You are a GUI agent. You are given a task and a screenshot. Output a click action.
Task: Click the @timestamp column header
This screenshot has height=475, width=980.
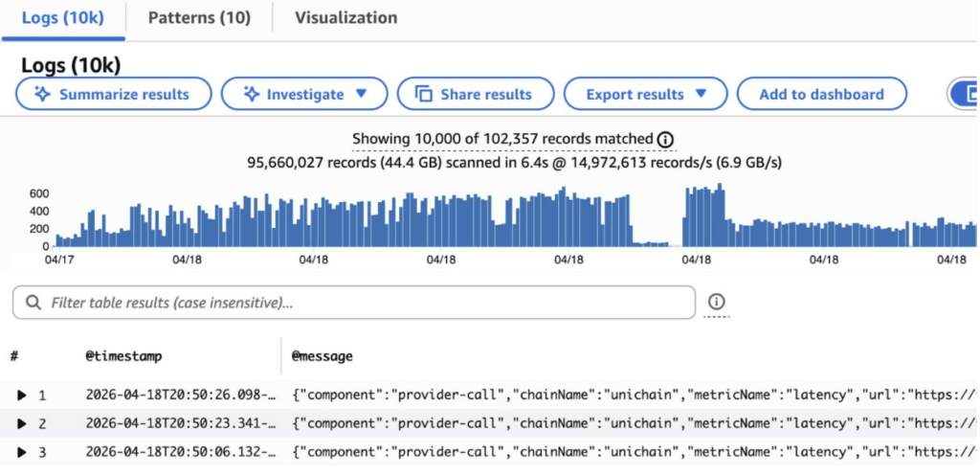(123, 356)
